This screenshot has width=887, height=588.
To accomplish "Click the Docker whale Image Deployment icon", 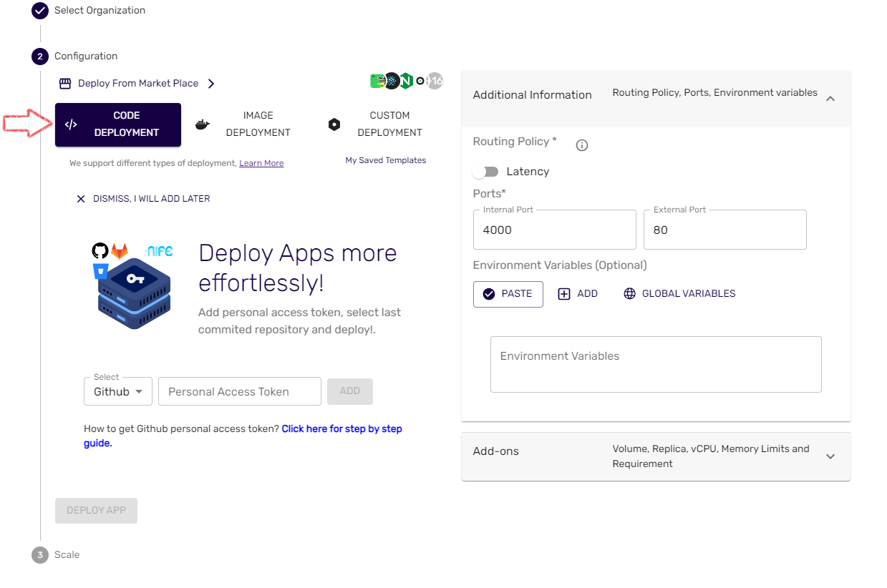I will coord(203,124).
